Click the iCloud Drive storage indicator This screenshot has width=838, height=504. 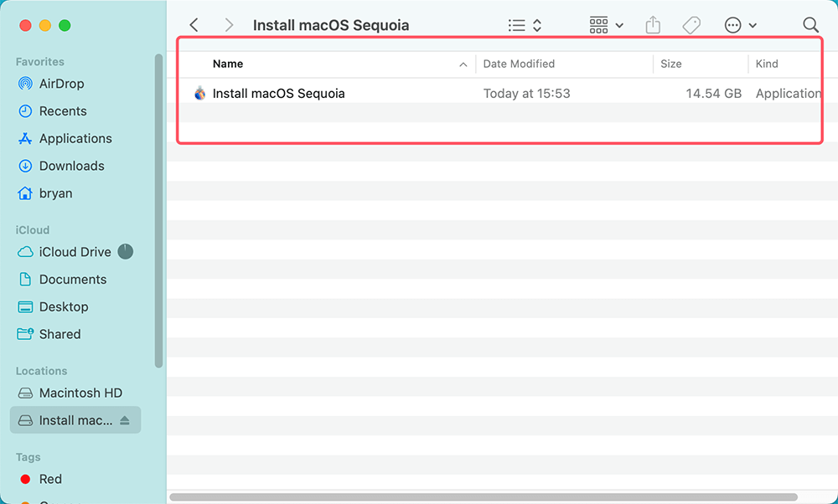(x=125, y=251)
